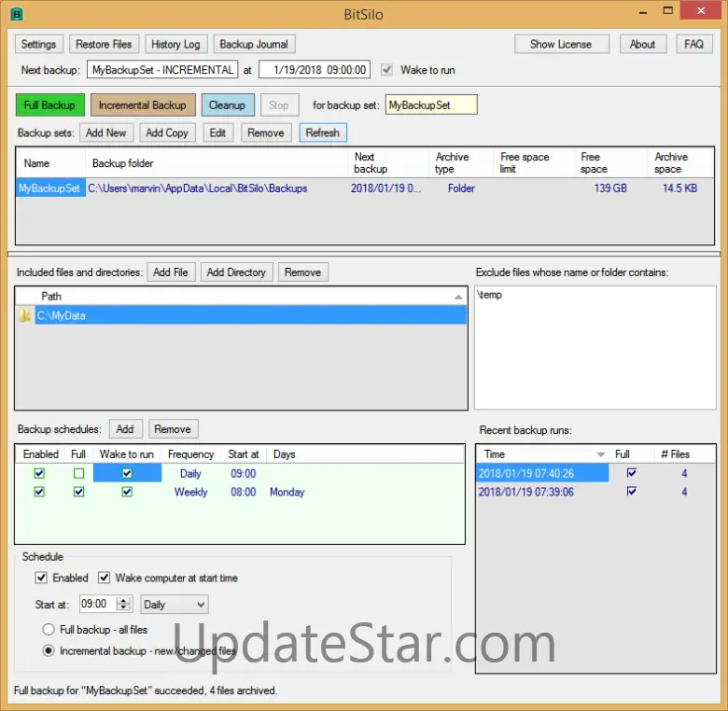Remove the selected backup set
728x711 pixels.
[x=266, y=132]
